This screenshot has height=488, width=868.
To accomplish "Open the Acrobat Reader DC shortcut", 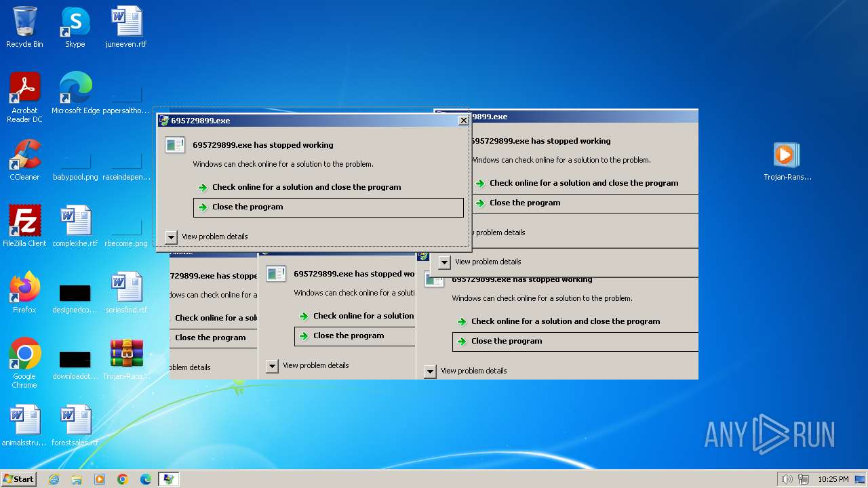I will (24, 98).
